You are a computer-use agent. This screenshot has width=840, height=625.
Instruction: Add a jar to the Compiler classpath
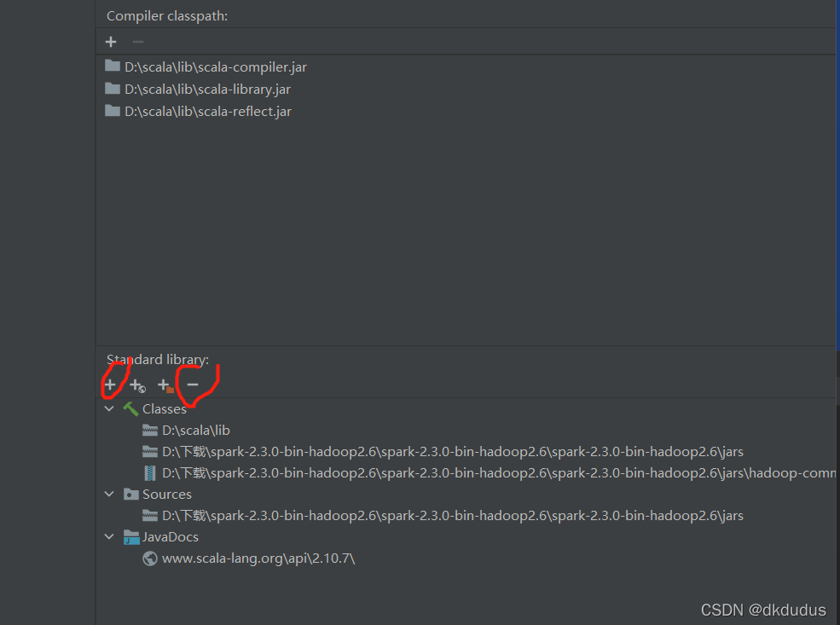click(111, 42)
